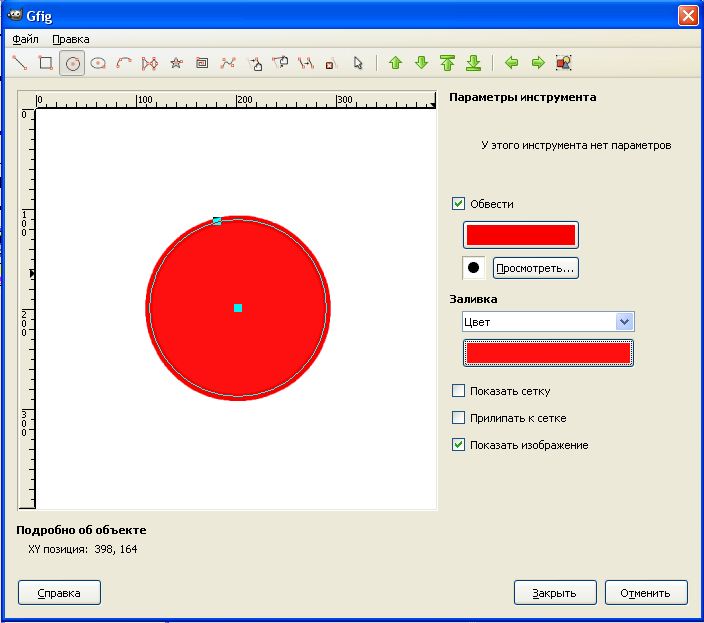Screen dimensions: 704x623
Task: Select the Line drawing tool
Action: coord(19,63)
